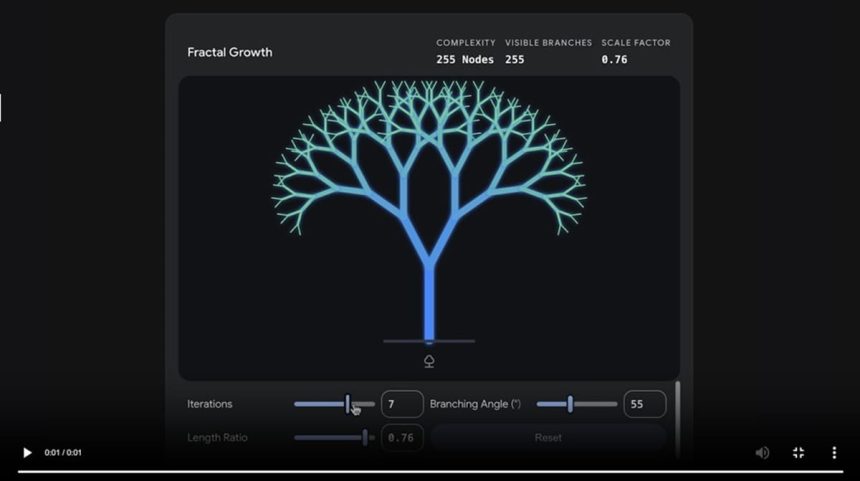860x481 pixels.
Task: Click the fractal tree trunk in canvas
Action: (429, 300)
